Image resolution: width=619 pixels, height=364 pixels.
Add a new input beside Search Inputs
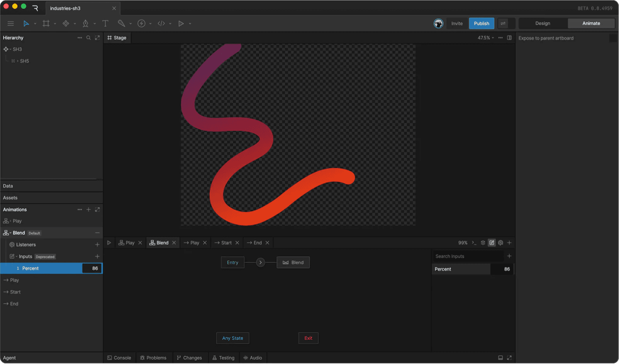(x=509, y=256)
